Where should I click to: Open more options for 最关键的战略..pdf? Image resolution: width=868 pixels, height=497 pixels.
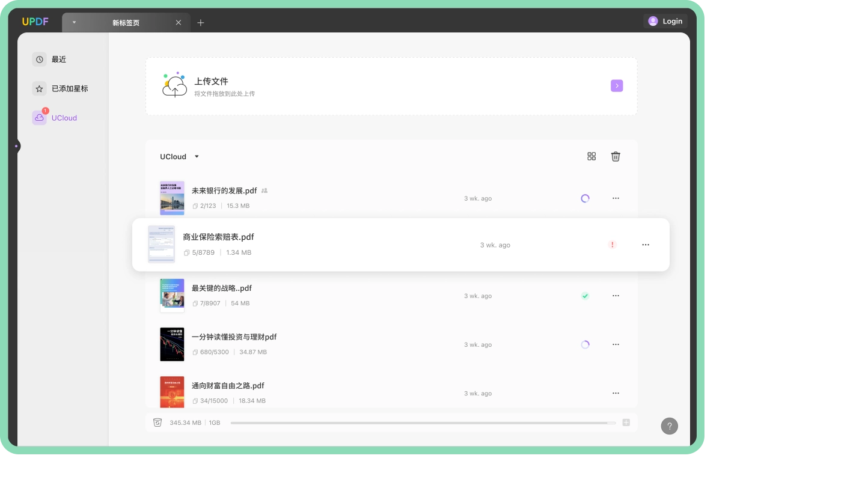click(616, 296)
